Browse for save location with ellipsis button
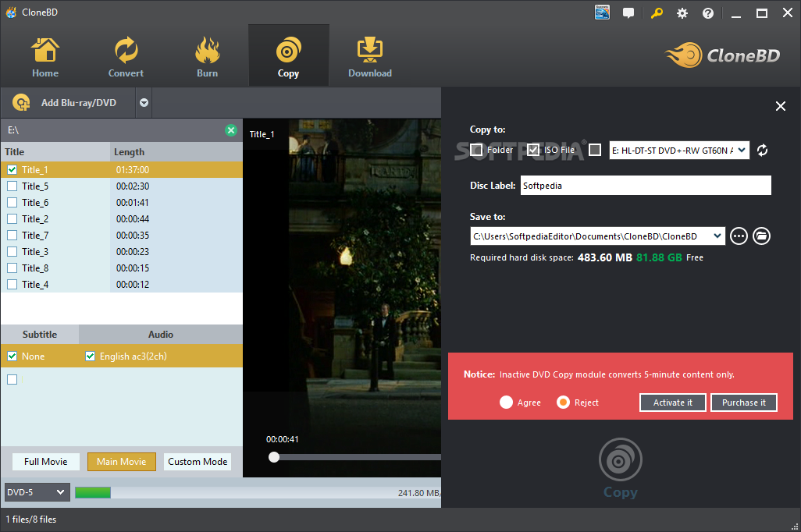 tap(739, 236)
